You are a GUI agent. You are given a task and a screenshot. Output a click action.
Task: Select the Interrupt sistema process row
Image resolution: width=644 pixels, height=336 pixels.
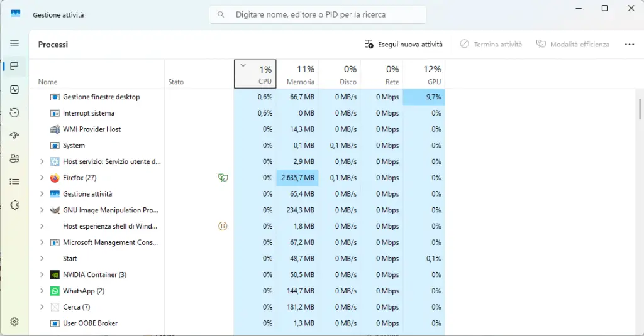click(x=89, y=113)
